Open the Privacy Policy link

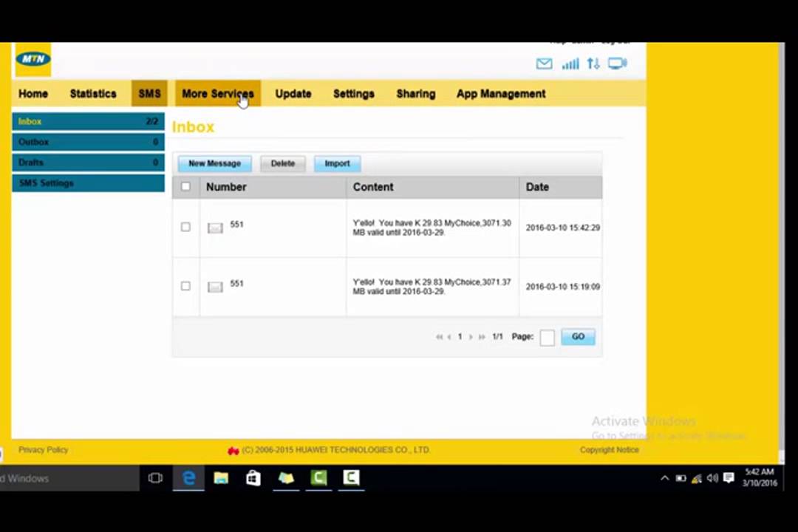coord(44,450)
